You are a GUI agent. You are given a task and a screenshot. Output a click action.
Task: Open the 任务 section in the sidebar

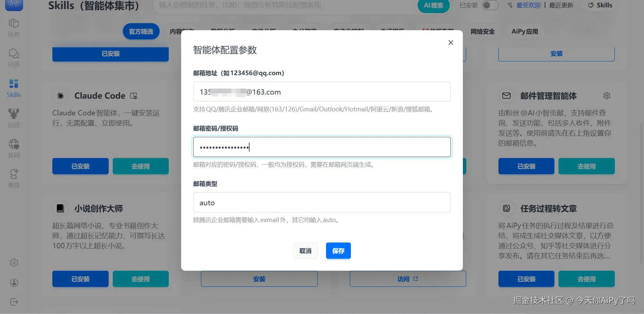coord(14,28)
